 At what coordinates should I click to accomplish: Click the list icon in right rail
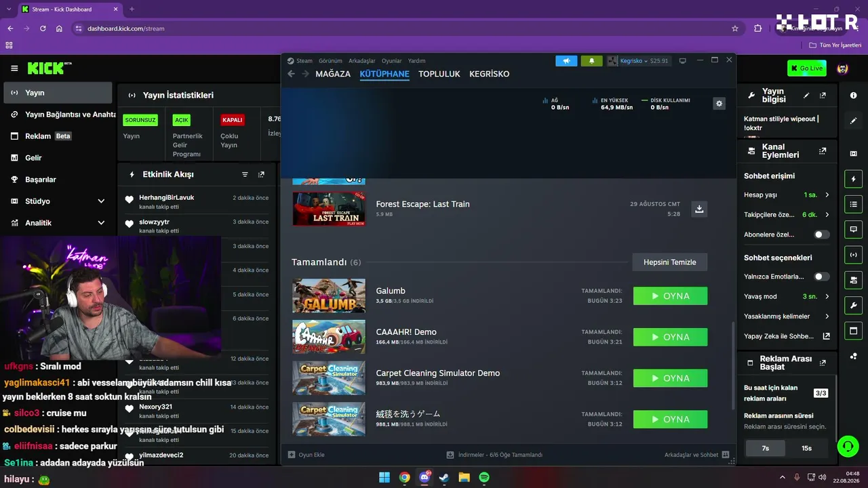[853, 204]
